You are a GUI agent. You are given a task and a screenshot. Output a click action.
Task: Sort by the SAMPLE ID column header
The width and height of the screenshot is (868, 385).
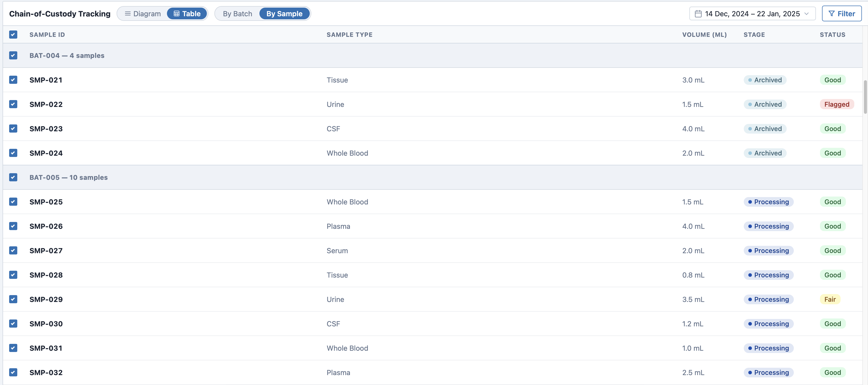point(47,35)
